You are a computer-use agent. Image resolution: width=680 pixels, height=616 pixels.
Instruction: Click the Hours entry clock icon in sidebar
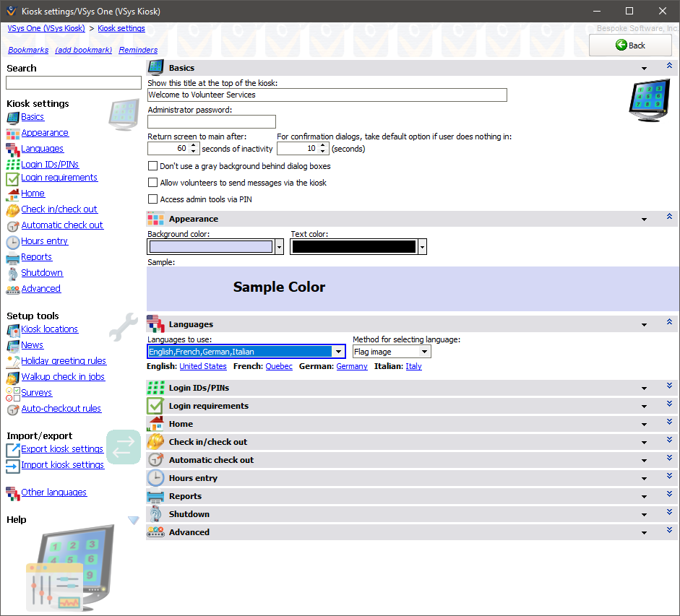[x=13, y=241]
